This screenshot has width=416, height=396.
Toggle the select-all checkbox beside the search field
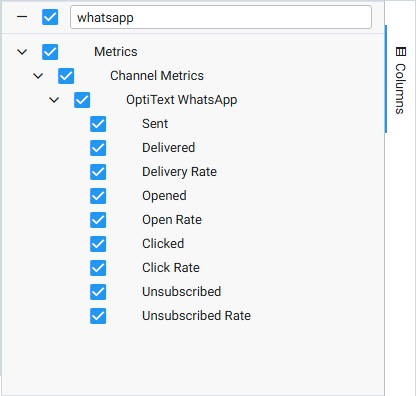click(x=50, y=17)
